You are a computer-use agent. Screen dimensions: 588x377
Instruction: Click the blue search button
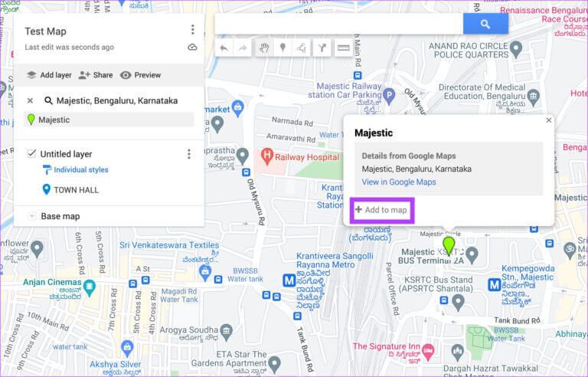tap(485, 24)
